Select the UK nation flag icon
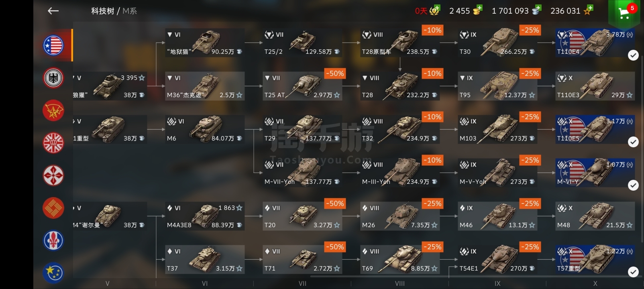Image resolution: width=644 pixels, height=289 pixels. pos(53,142)
